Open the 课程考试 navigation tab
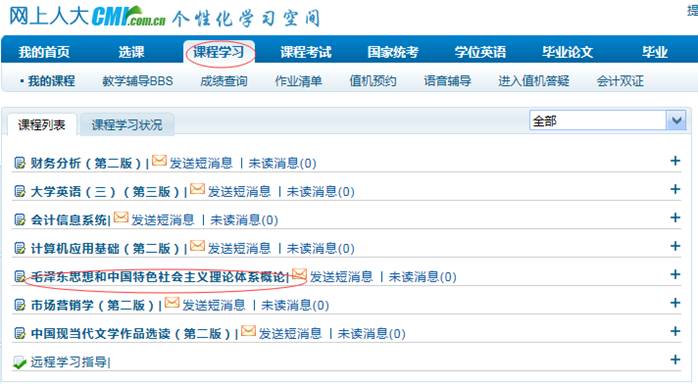Image resolution: width=698 pixels, height=384 pixels. (306, 52)
